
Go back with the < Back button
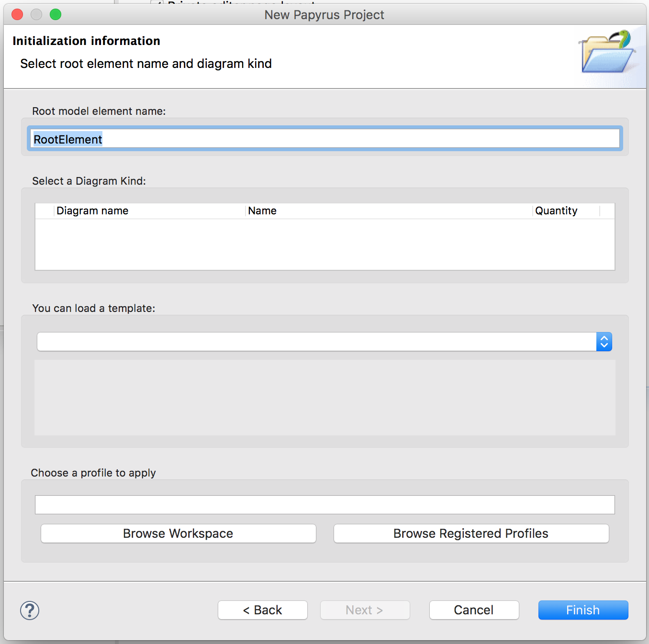(x=263, y=610)
